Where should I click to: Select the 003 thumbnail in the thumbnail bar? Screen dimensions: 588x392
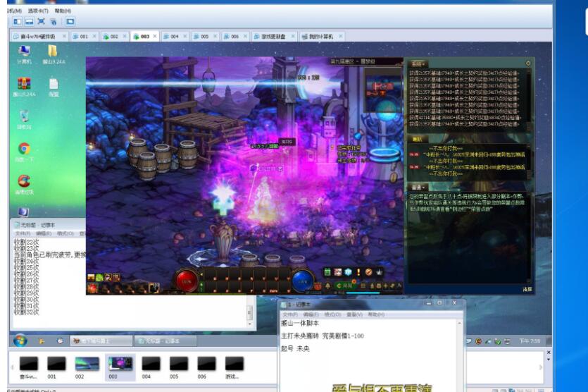120,367
